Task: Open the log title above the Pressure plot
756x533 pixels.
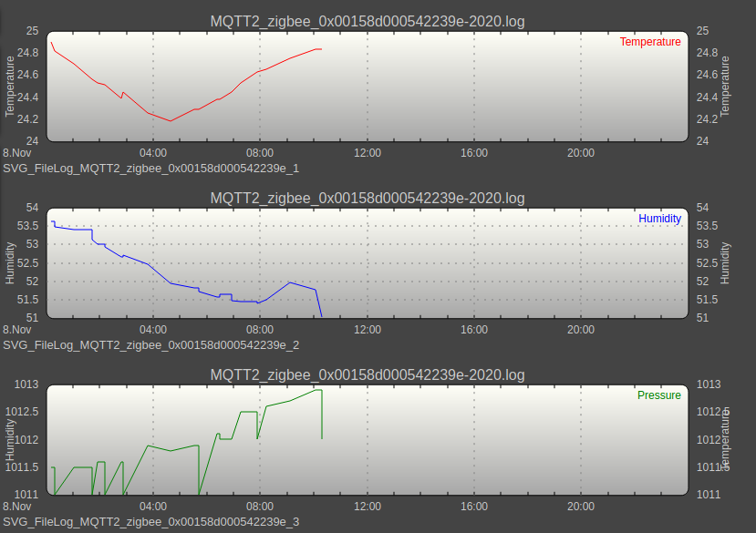Action: click(x=368, y=375)
